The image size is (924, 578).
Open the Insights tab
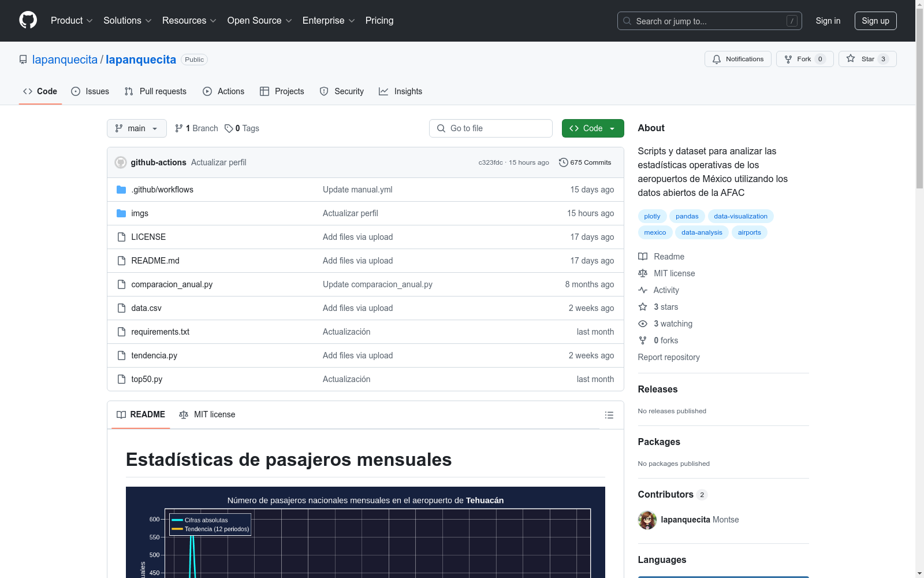[400, 91]
